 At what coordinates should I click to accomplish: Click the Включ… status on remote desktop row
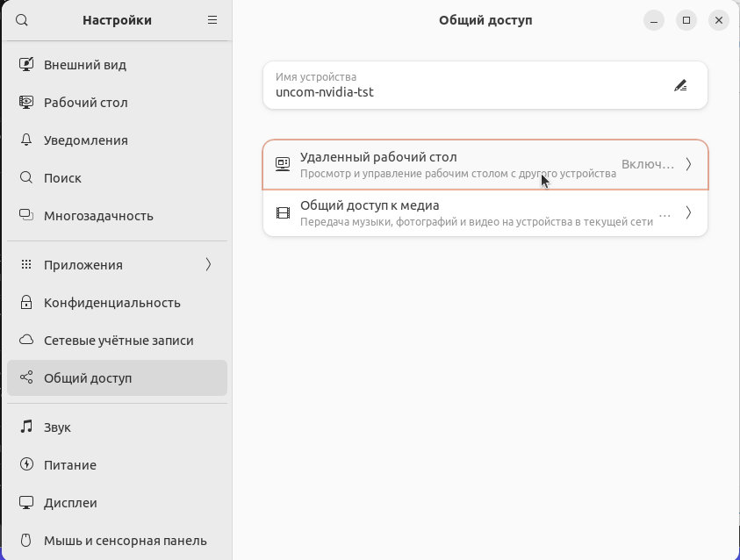click(648, 164)
